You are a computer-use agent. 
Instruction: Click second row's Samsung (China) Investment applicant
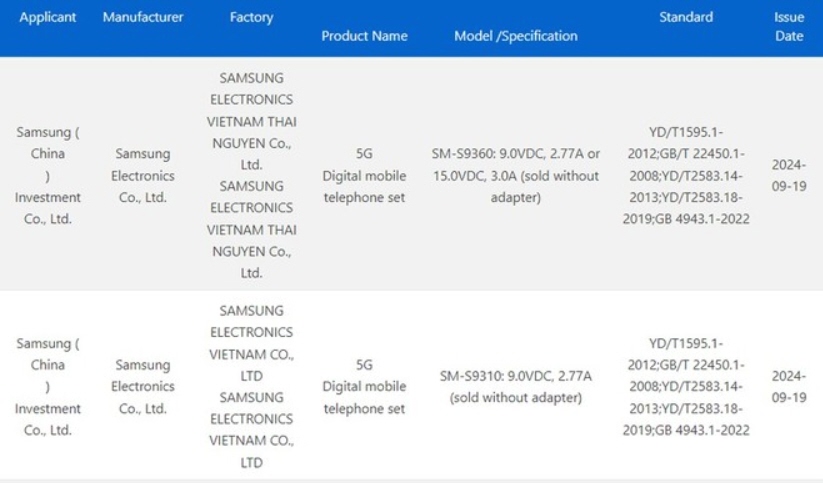[48, 386]
